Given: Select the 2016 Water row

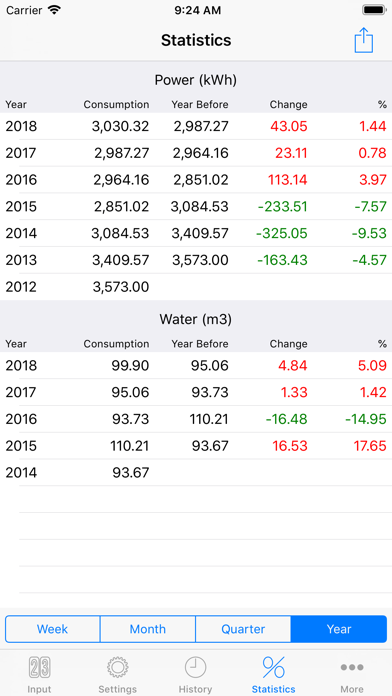Looking at the screenshot, I should [196, 419].
